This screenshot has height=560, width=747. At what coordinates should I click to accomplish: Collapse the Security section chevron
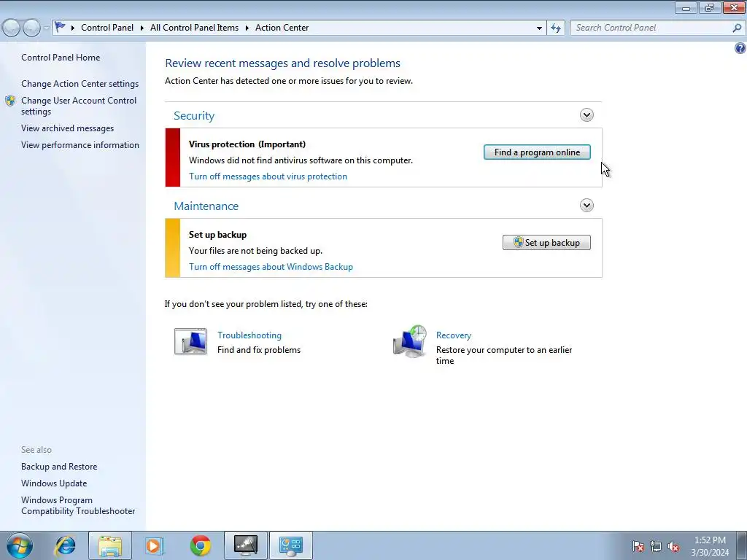tap(587, 114)
